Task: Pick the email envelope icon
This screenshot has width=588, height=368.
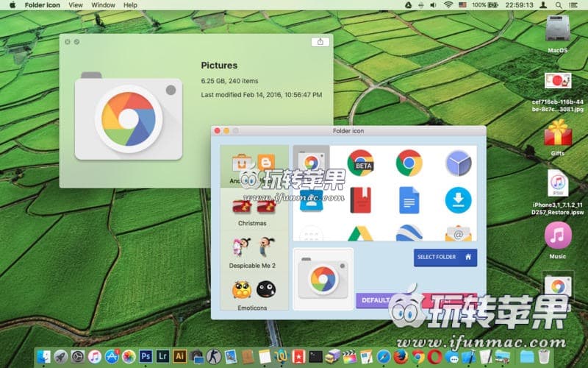Action: pos(458,233)
